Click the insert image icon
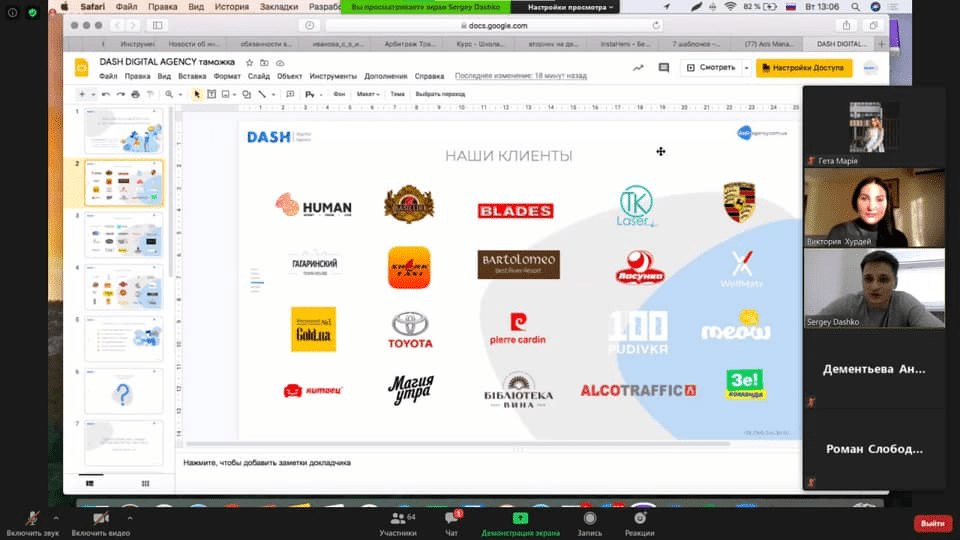The height and width of the screenshot is (540, 960). tap(225, 94)
